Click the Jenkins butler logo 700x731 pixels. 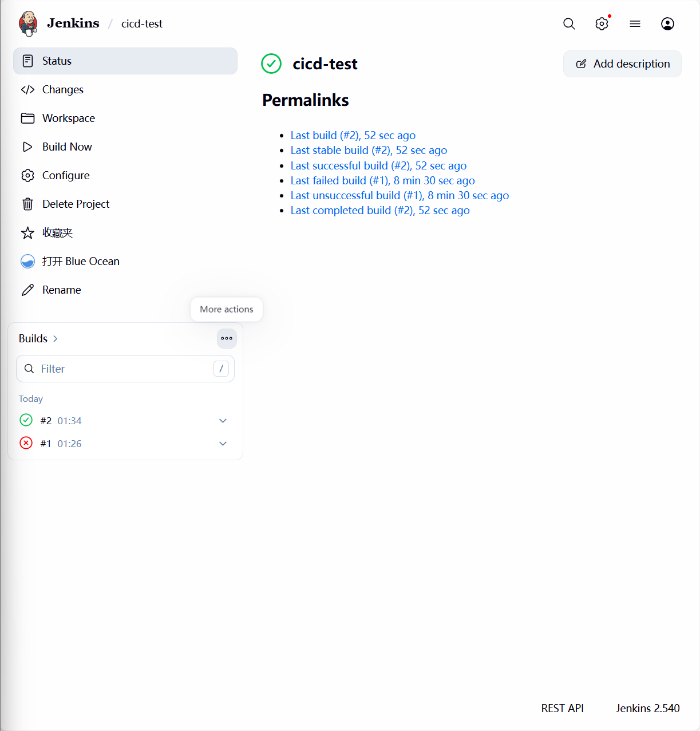28,23
